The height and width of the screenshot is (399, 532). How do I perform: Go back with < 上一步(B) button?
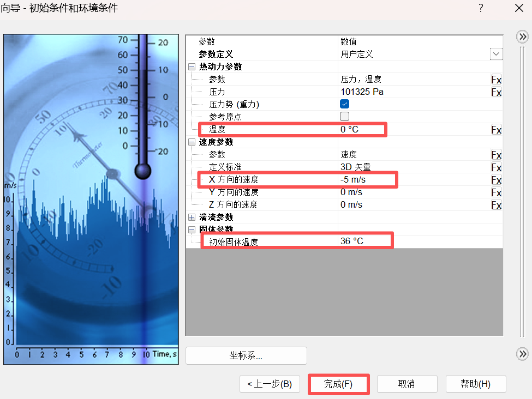270,384
